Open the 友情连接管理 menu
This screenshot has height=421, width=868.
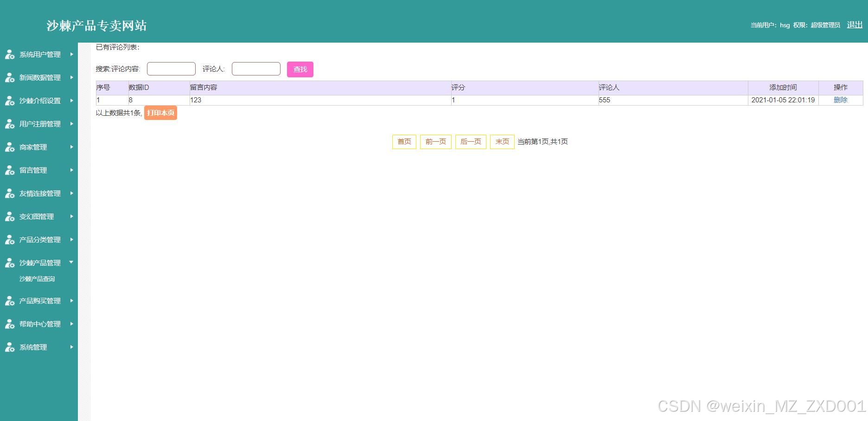click(x=40, y=194)
